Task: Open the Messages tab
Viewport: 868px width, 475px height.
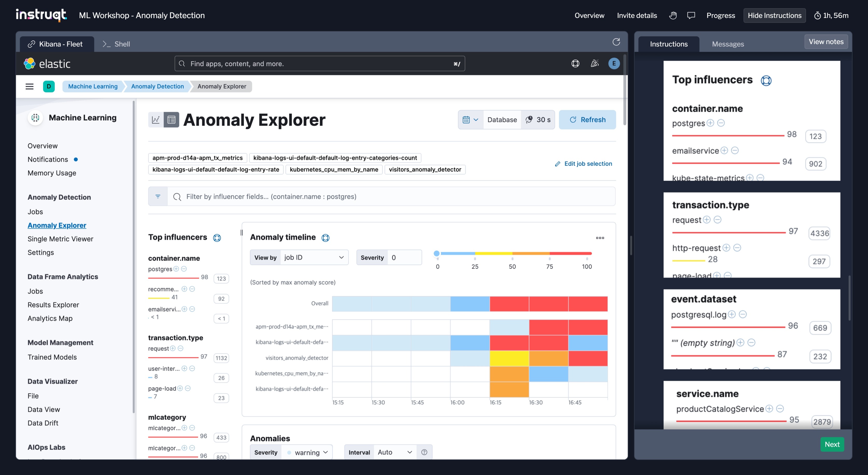Action: (x=728, y=44)
